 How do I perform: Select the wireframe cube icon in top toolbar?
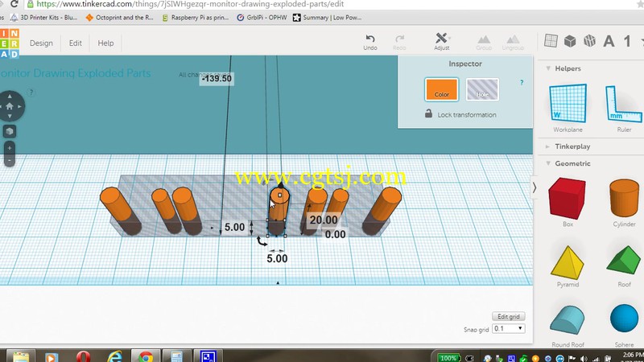click(x=590, y=41)
